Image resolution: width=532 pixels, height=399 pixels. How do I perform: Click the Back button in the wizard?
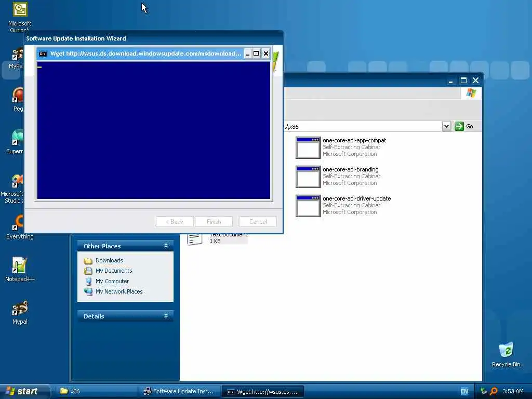(x=175, y=221)
